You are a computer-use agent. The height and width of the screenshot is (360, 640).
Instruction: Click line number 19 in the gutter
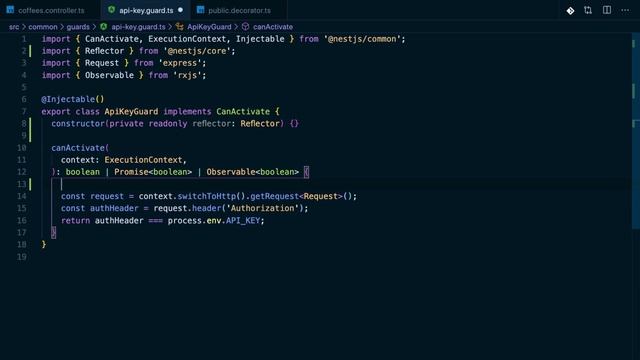[x=22, y=257]
